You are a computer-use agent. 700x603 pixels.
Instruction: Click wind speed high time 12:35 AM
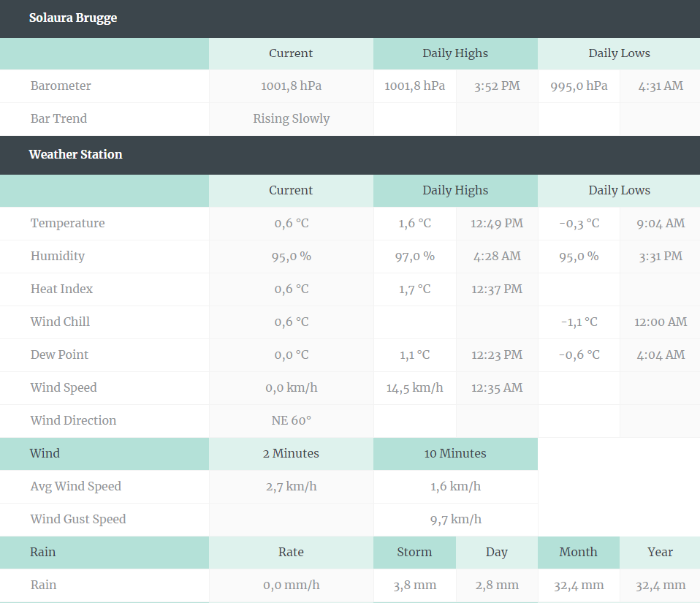[497, 387]
